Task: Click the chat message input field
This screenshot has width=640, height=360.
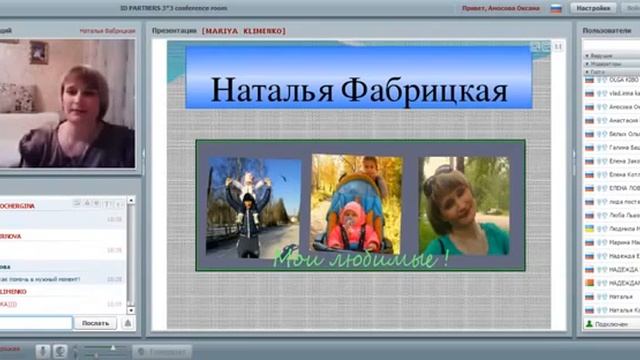Action: [36, 323]
